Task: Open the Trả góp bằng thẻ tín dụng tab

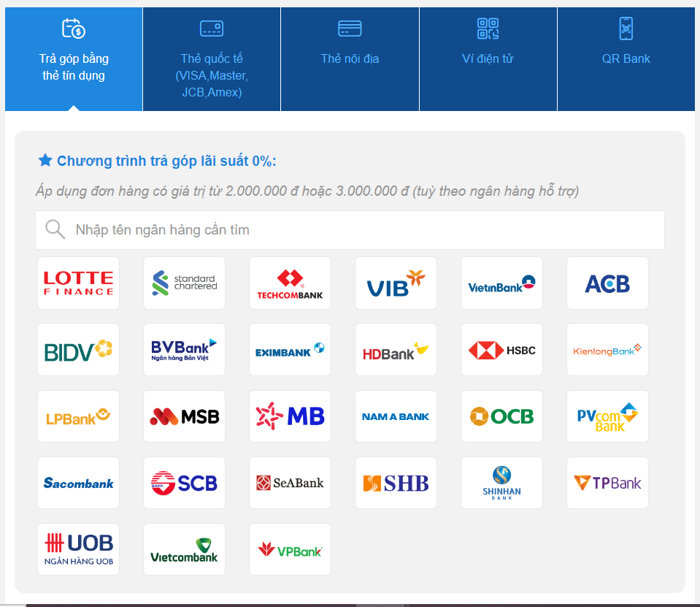Action: tap(74, 59)
